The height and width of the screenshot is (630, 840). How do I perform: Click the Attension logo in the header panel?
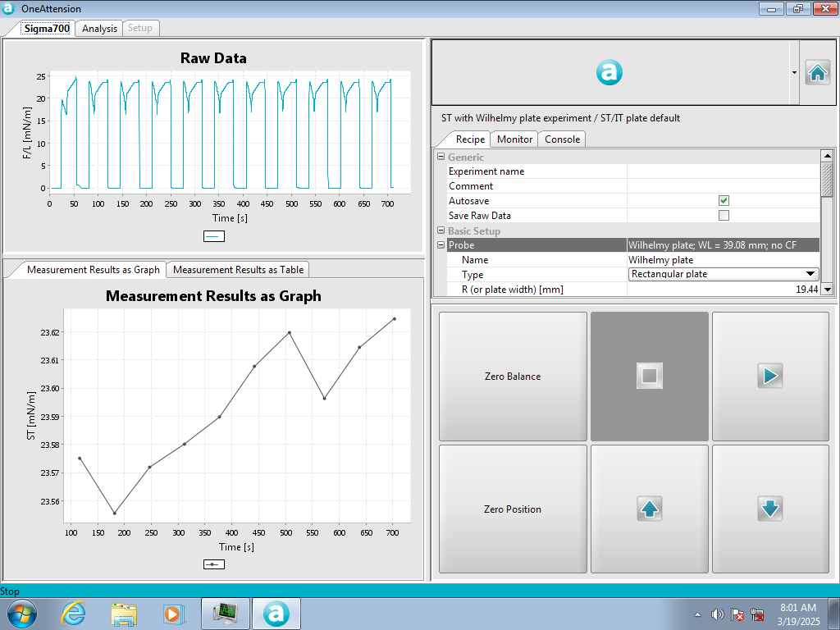[609, 72]
